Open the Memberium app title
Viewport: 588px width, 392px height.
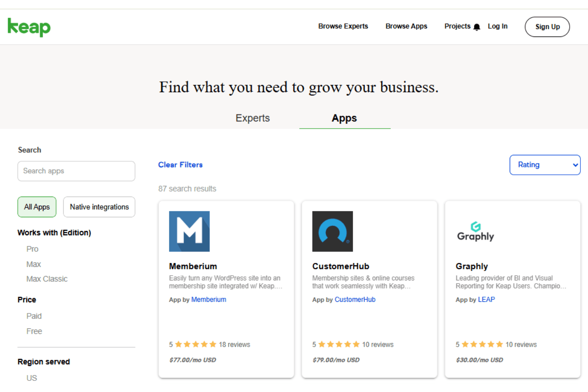pos(193,266)
